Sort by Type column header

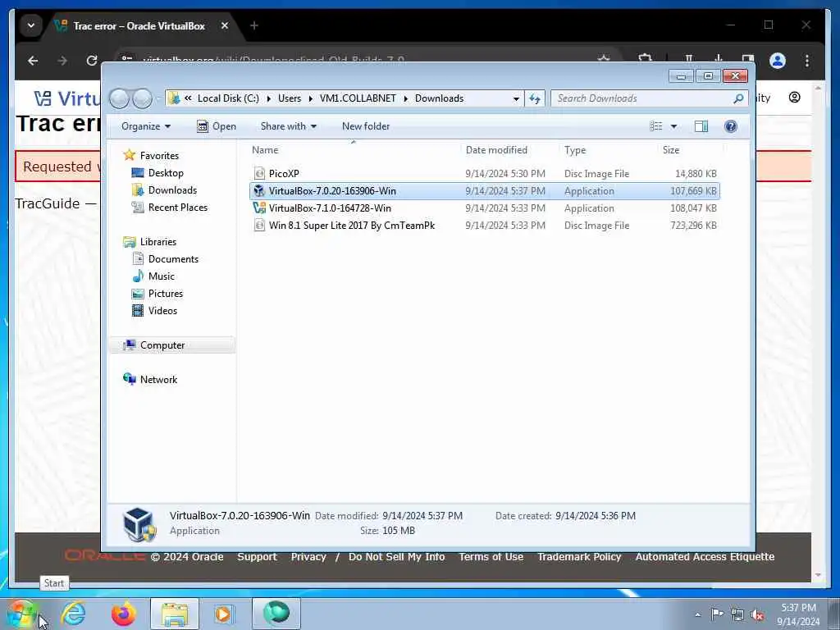(608, 150)
